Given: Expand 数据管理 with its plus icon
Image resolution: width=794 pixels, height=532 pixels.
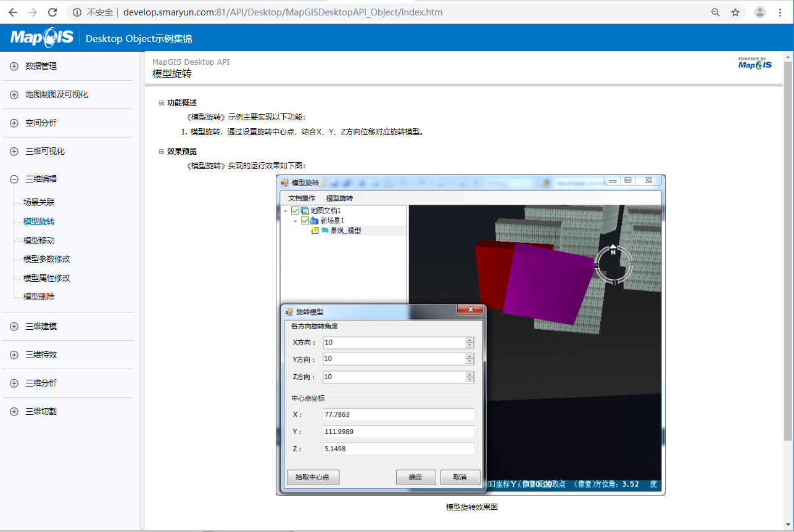Looking at the screenshot, I should point(14,67).
